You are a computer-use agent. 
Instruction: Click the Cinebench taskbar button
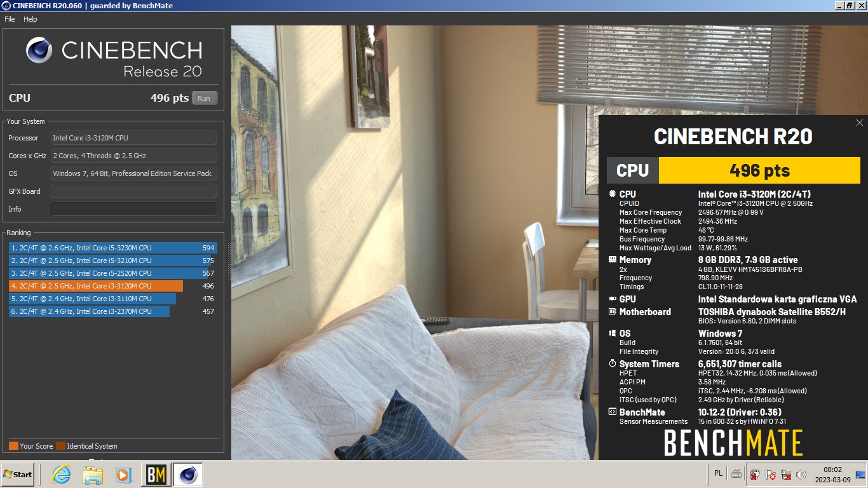[x=188, y=475]
